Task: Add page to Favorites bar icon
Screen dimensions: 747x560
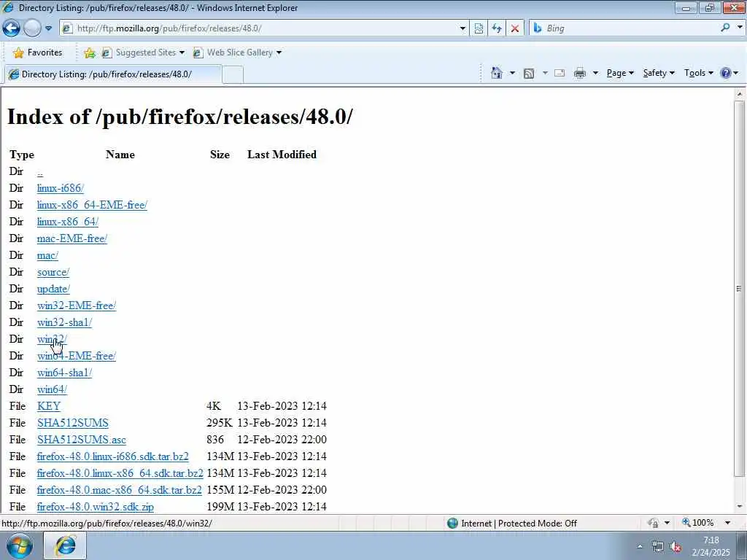Action: [x=90, y=52]
